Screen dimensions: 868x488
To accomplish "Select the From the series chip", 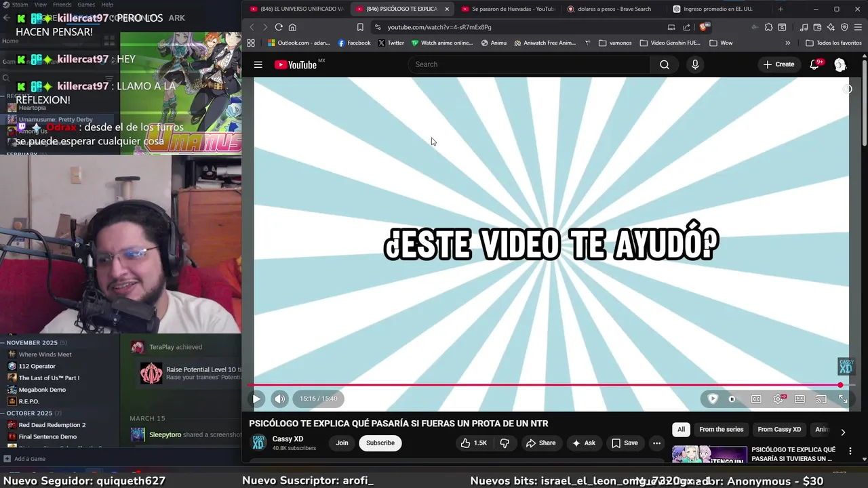I will (721, 430).
